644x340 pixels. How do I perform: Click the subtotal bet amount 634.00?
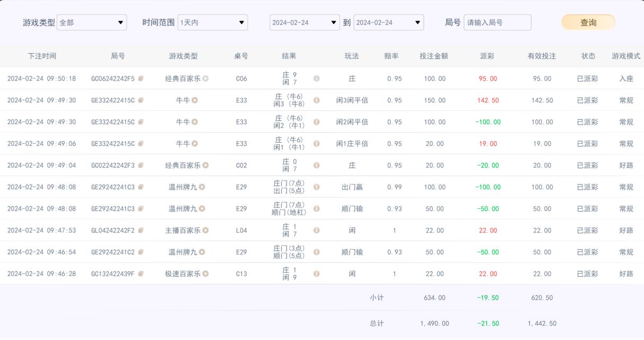point(434,298)
